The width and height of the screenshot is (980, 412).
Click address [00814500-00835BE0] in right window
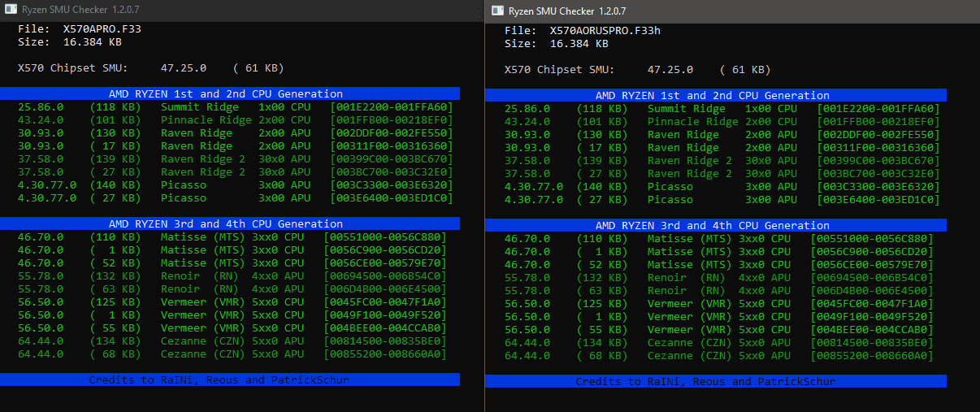point(872,343)
